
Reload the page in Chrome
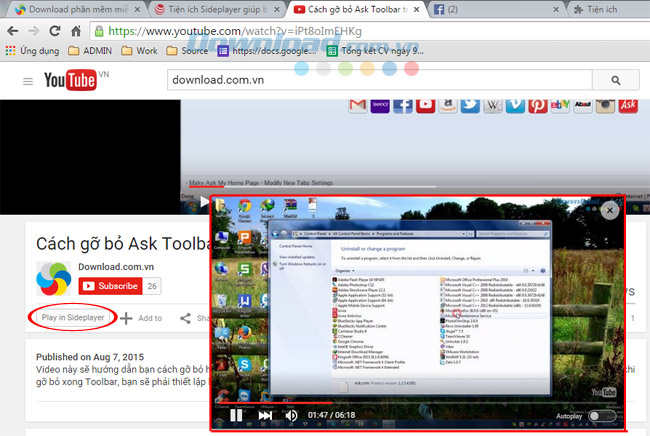coord(59,30)
